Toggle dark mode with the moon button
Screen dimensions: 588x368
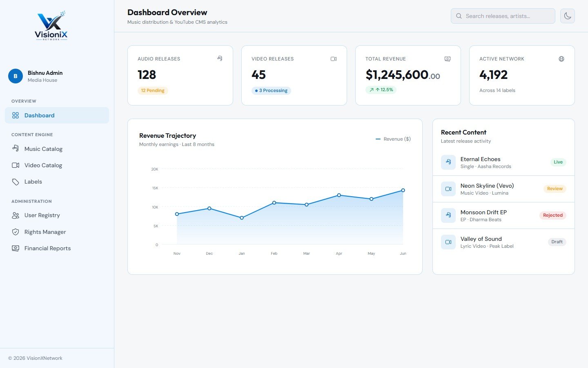pyautogui.click(x=568, y=16)
